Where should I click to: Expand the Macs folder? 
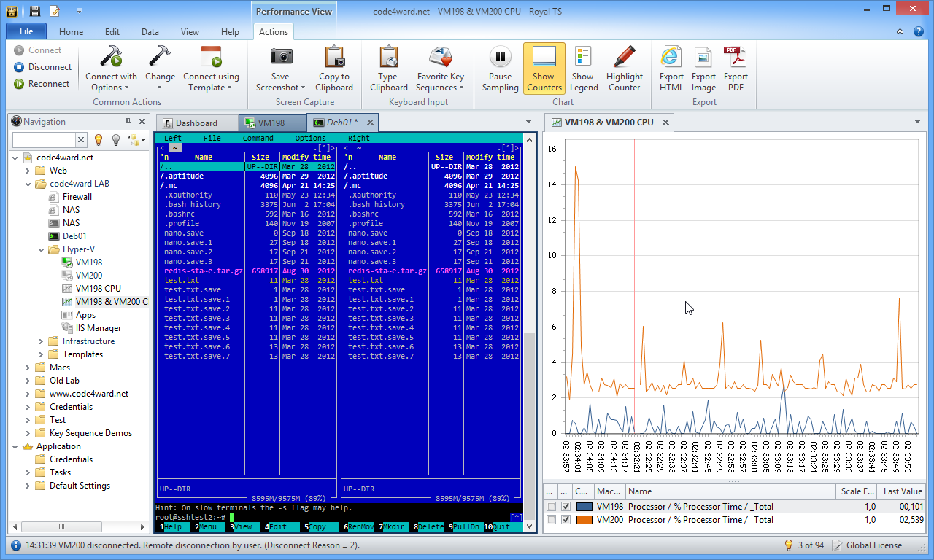pyautogui.click(x=28, y=367)
